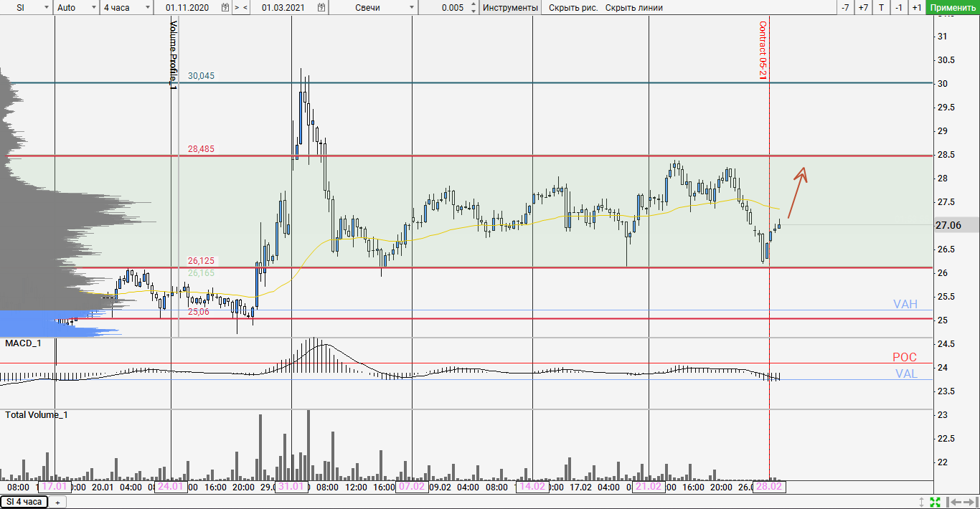The height and width of the screenshot is (509, 980).
Task: Add a new chart tab with plus
Action: tap(57, 502)
